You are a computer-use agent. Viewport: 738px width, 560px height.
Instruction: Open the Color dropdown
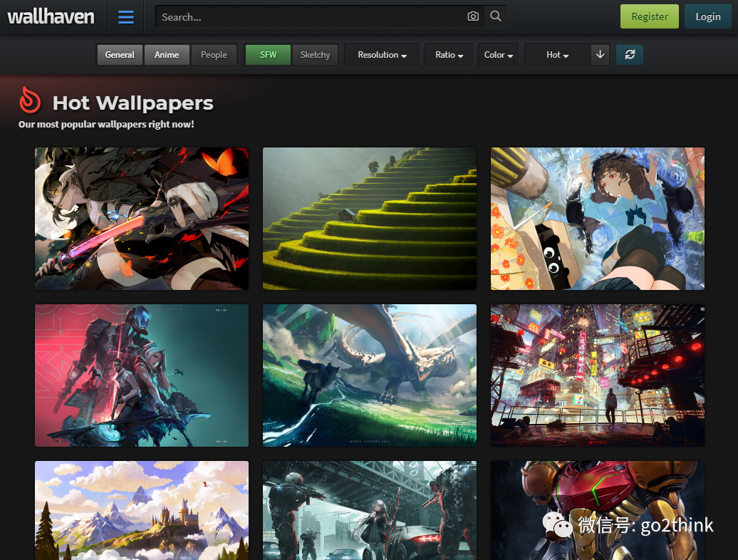click(x=499, y=55)
